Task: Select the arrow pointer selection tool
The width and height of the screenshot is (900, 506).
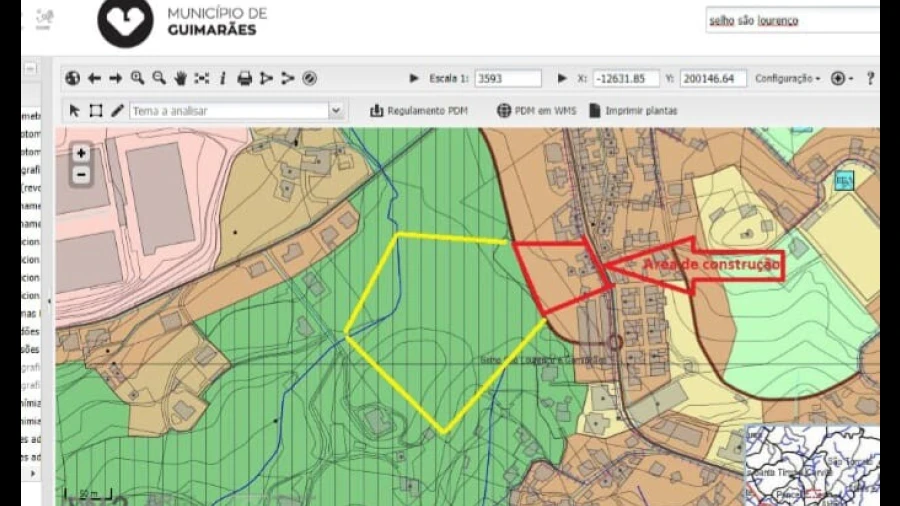Action: tap(74, 111)
